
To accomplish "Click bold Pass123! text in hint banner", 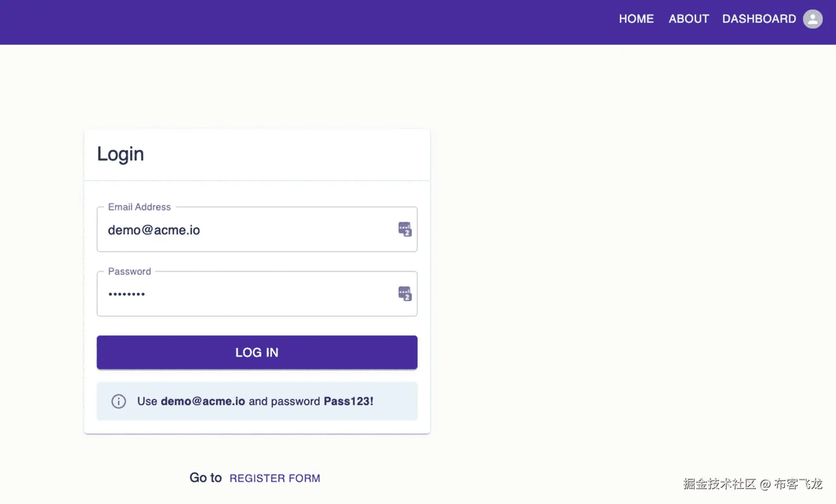I will pyautogui.click(x=348, y=401).
